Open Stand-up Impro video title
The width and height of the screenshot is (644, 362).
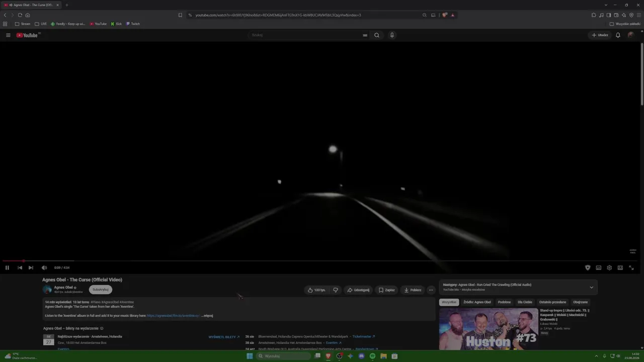point(565,315)
